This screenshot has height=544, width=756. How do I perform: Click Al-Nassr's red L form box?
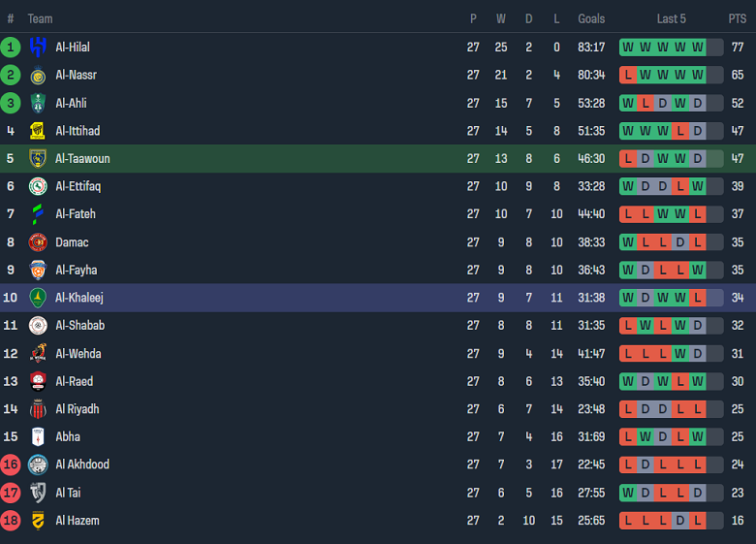(x=628, y=75)
